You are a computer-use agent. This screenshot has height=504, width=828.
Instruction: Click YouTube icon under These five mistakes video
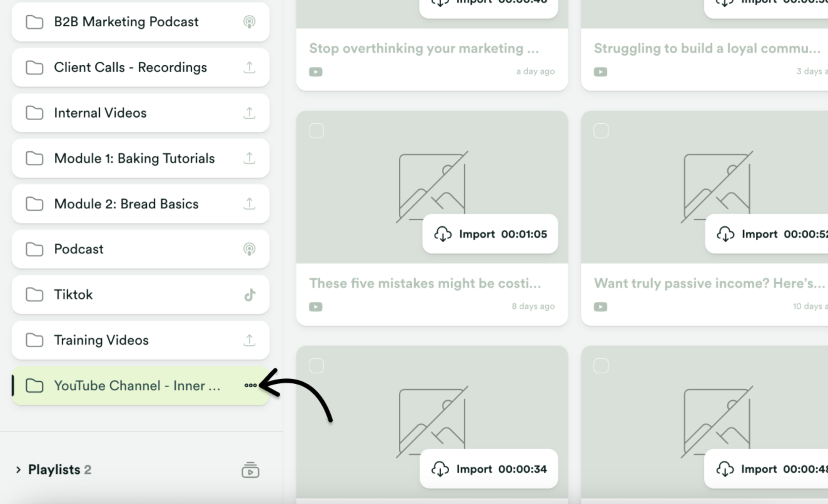click(316, 307)
